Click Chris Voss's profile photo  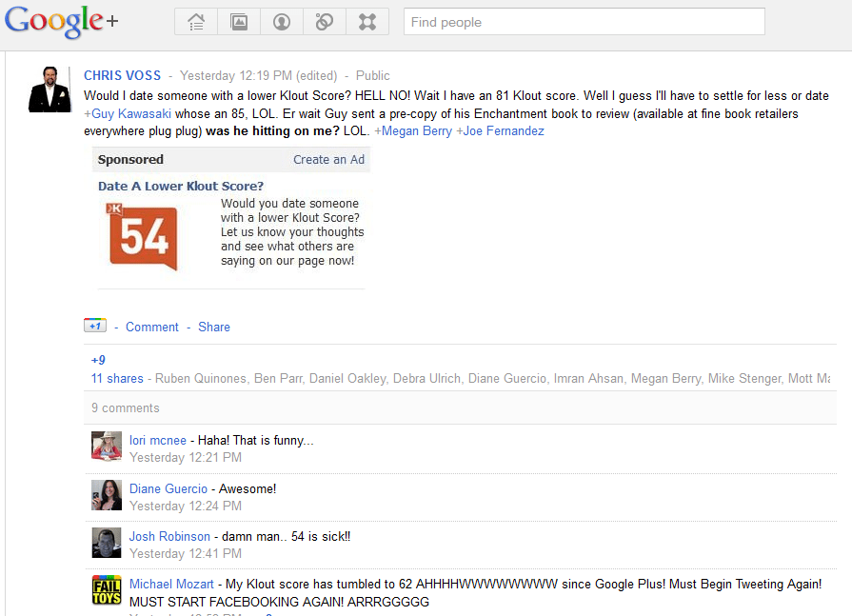click(50, 90)
